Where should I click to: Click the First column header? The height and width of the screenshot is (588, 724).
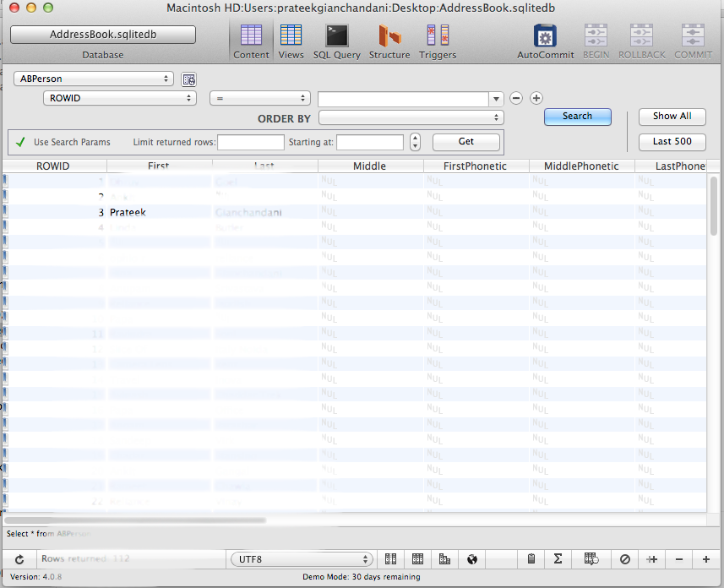coord(159,166)
